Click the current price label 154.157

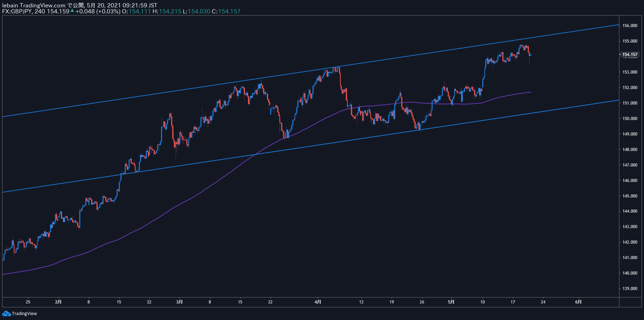pos(630,55)
